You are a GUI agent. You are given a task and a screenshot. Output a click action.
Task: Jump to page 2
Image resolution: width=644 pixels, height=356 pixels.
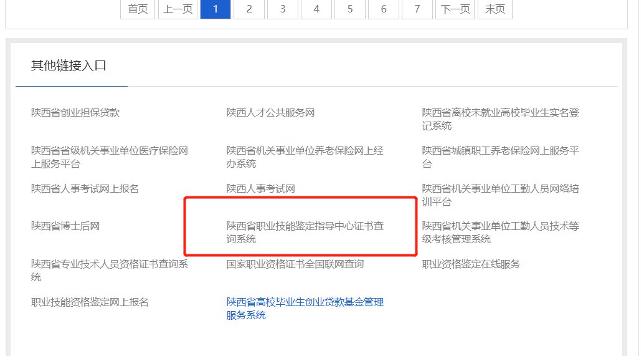pos(249,9)
